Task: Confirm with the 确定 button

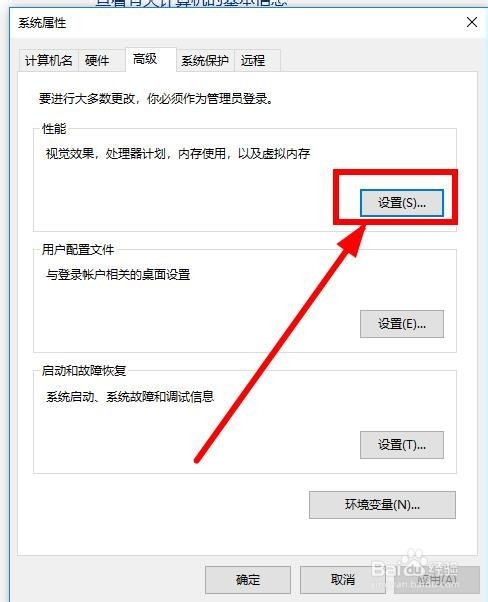Action: click(x=248, y=580)
